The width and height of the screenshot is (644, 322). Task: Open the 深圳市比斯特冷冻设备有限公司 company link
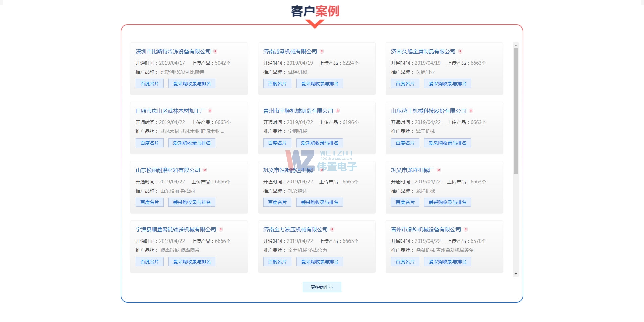[x=173, y=51]
